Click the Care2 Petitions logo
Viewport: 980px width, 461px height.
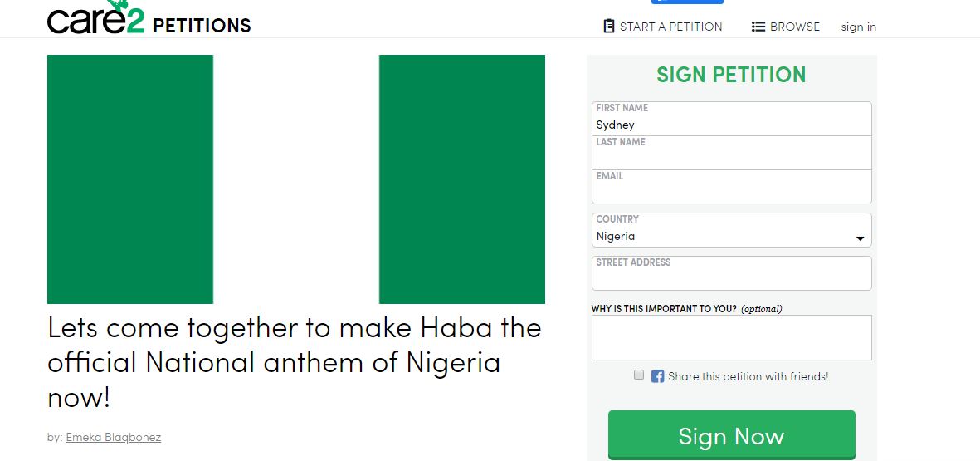point(149,20)
